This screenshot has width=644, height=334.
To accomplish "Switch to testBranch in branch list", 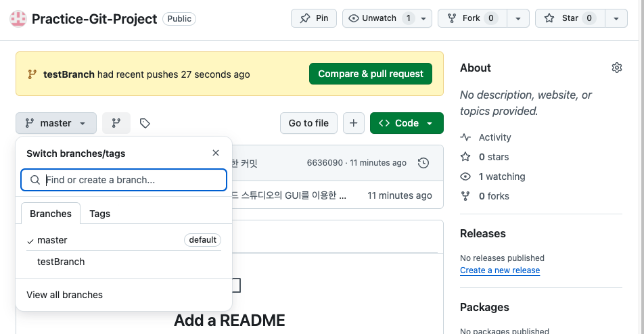I will [61, 262].
